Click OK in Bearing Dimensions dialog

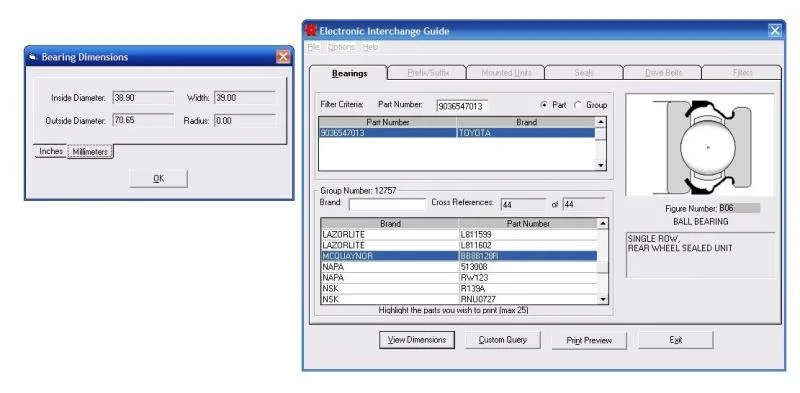click(159, 179)
